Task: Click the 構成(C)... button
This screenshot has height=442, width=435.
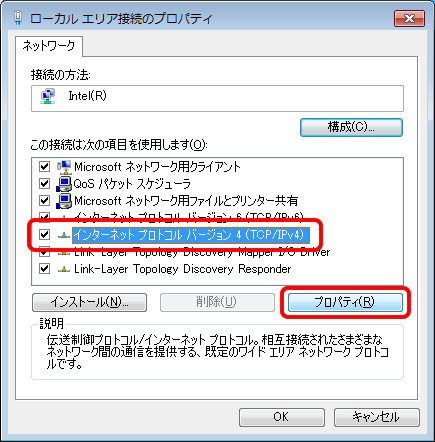Action: [x=351, y=127]
